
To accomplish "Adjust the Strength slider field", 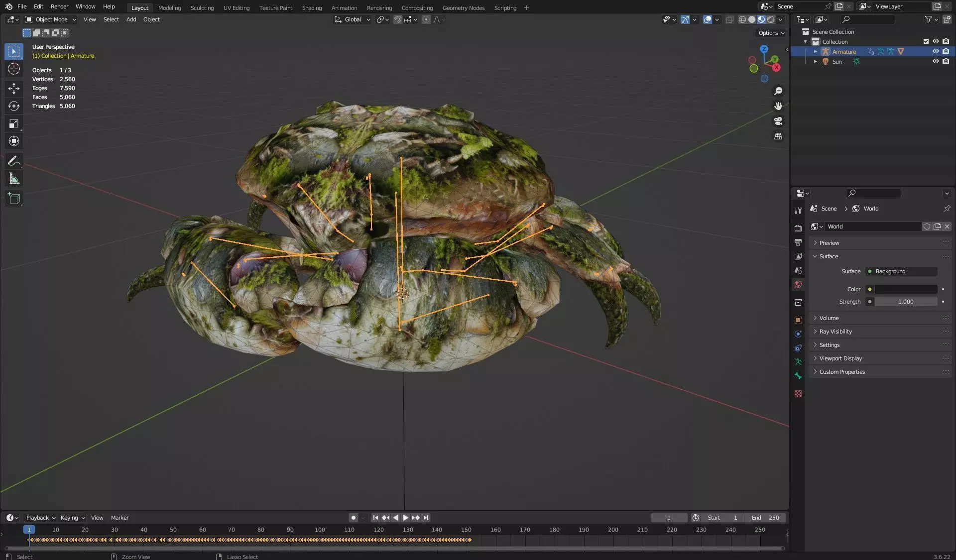I will click(x=906, y=302).
